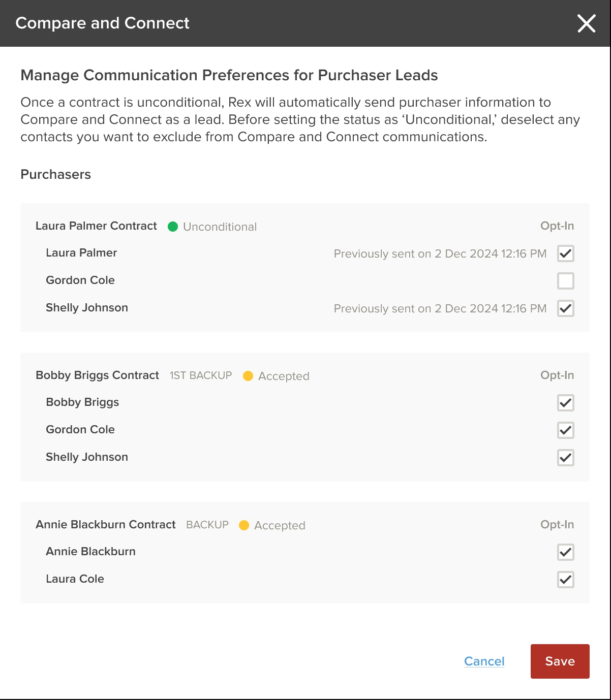Click Laura Palmer's previously sent timestamp

click(440, 253)
